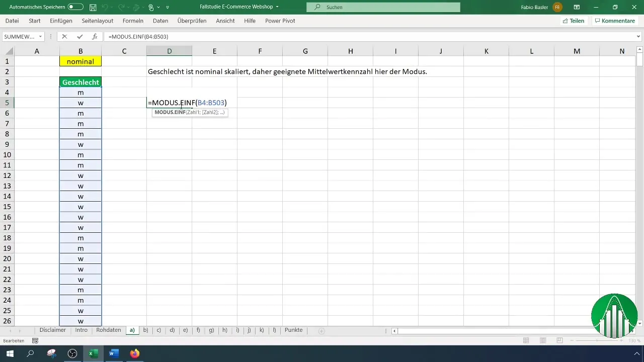Select column D header

(170, 51)
